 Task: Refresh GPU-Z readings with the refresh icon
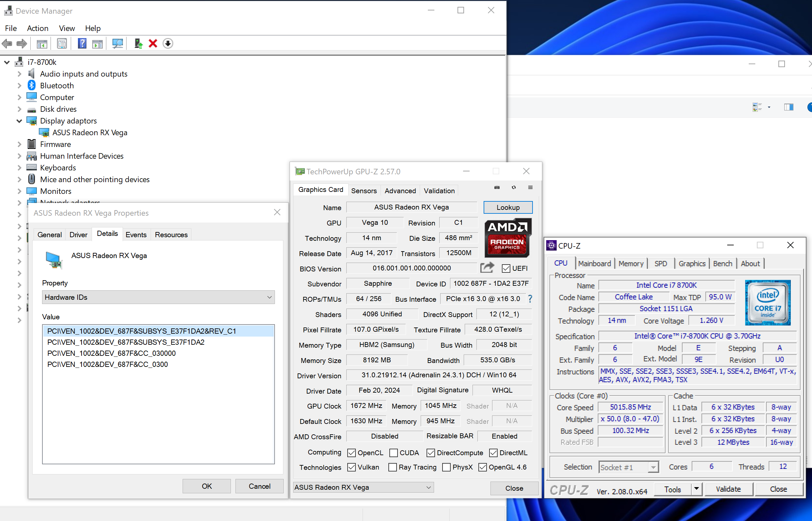[x=514, y=187]
